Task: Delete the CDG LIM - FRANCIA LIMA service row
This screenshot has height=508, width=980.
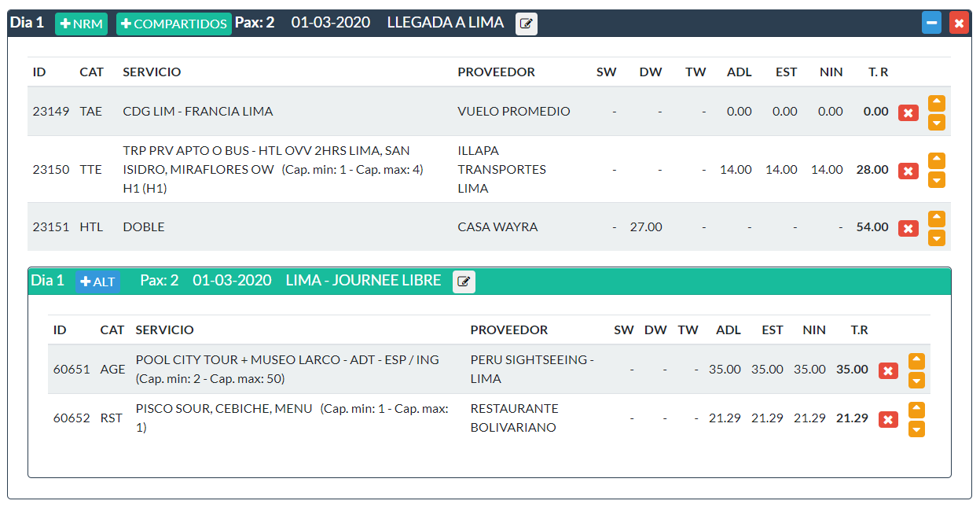Action: (908, 112)
